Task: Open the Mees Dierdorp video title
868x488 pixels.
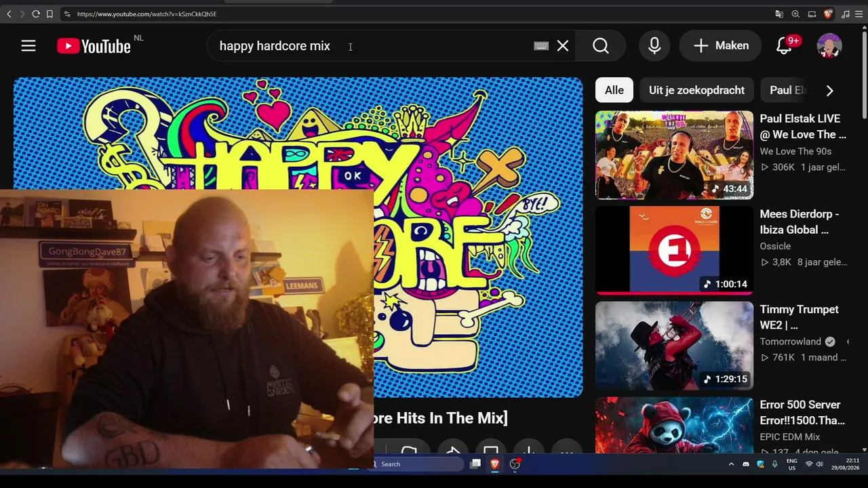Action: pyautogui.click(x=800, y=222)
